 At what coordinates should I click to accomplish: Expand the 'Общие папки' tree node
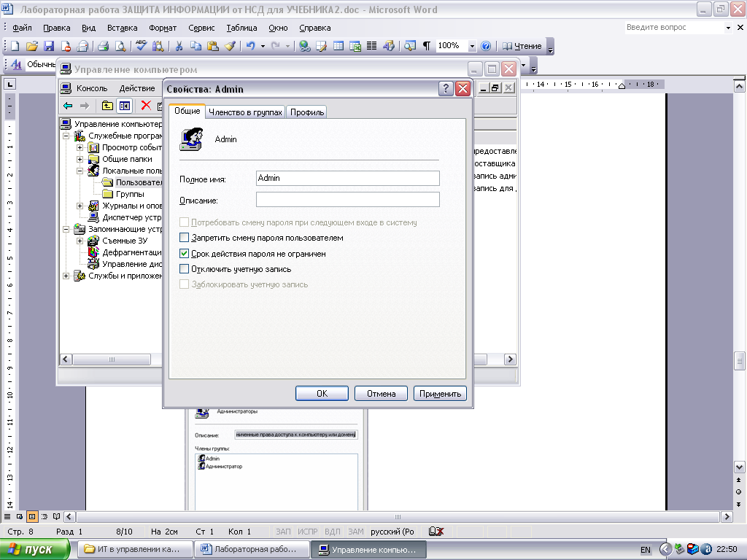coord(80,159)
